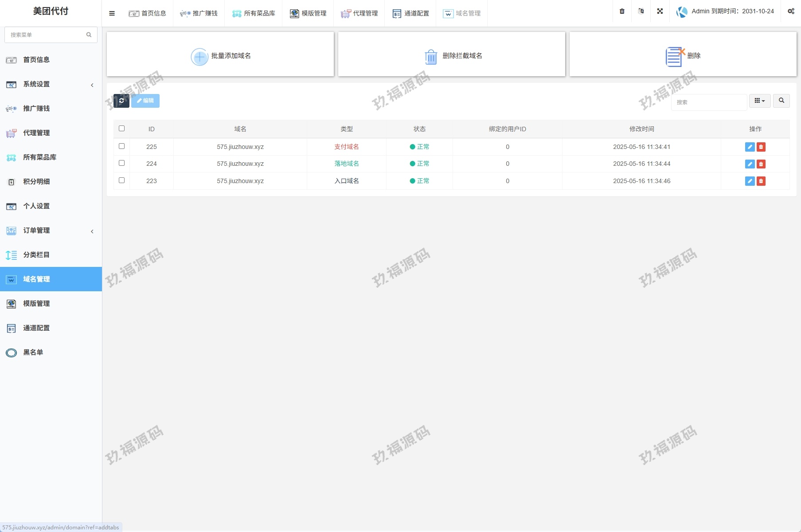
Task: Switch to 通道配置 top tab
Action: [410, 13]
